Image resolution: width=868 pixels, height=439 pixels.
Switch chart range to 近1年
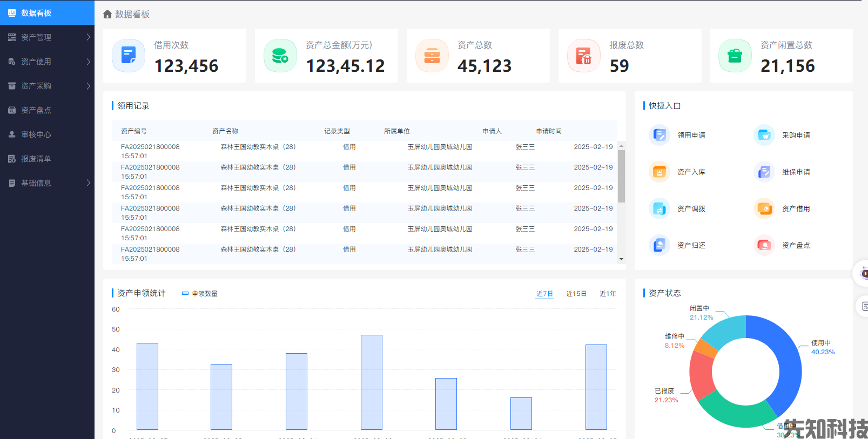point(608,294)
